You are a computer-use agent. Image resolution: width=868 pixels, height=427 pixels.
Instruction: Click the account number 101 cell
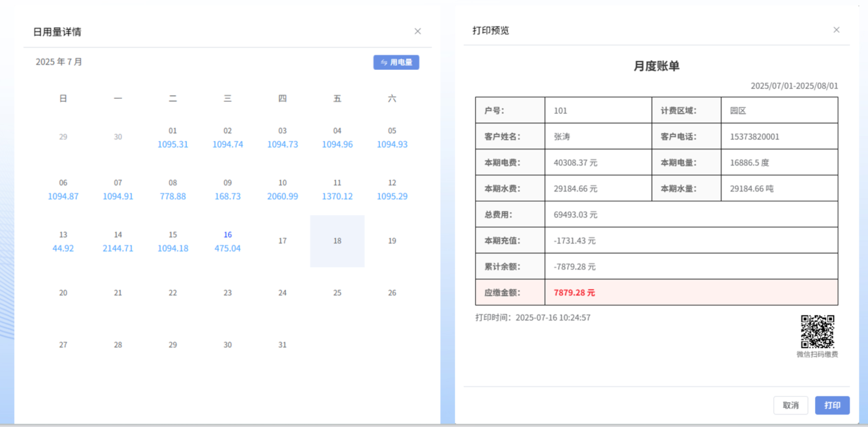pos(598,110)
